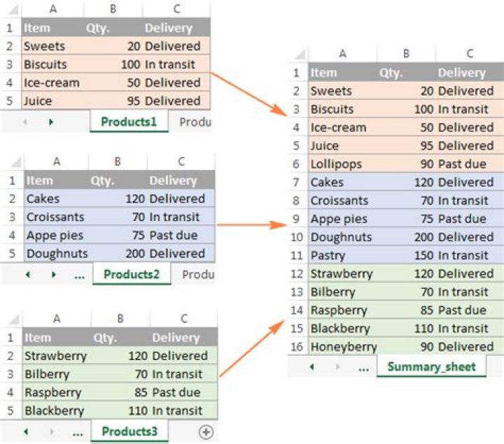Click the Honeyberry cell in row 16
Screen dimensions: 504x444
point(344,347)
